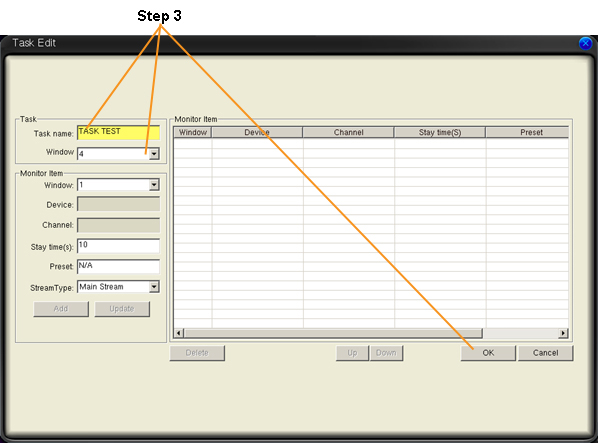Click the yellow Task name field

(x=118, y=133)
